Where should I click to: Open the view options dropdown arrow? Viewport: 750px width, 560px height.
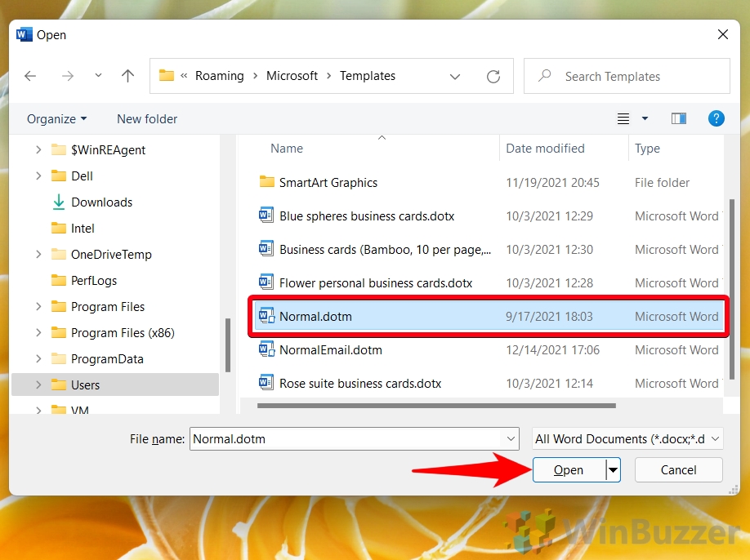pyautogui.click(x=645, y=118)
